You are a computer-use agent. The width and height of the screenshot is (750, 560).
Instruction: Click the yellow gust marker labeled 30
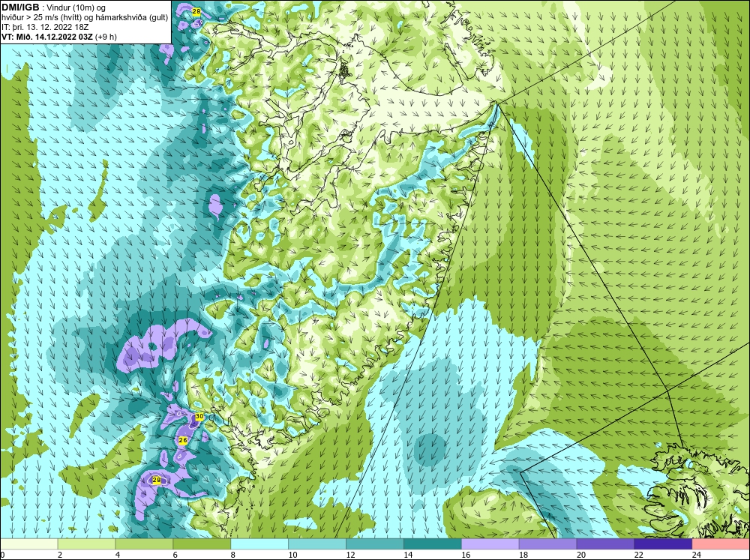pyautogui.click(x=199, y=417)
